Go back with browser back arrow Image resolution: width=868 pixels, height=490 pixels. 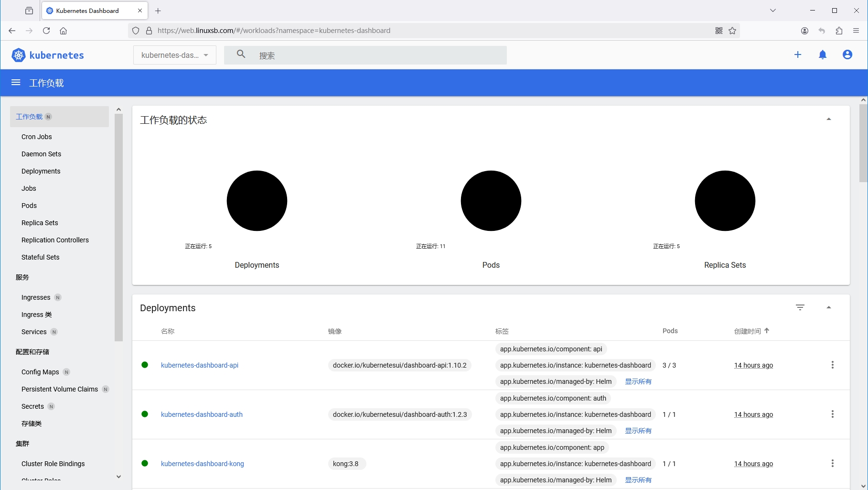[12, 31]
